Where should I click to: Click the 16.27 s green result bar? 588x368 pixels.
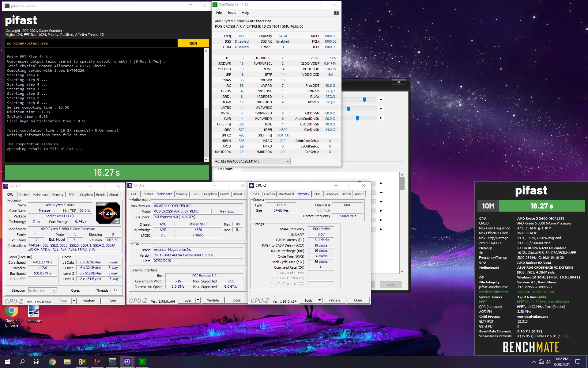click(x=107, y=172)
